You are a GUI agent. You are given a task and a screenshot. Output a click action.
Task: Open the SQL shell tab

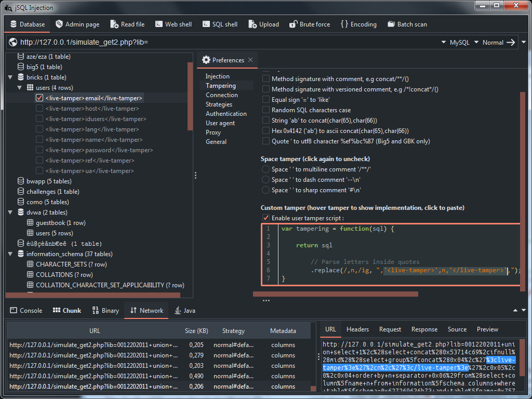click(220, 24)
